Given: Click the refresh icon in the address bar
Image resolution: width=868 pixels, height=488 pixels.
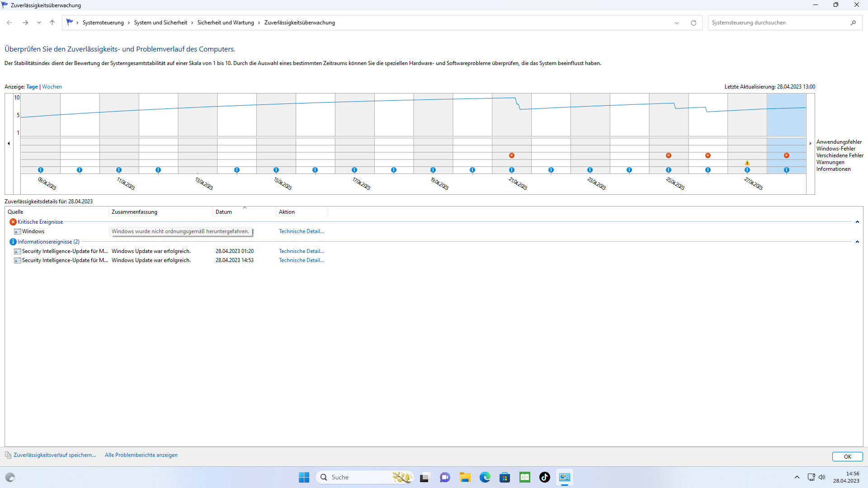Looking at the screenshot, I should coord(693,23).
